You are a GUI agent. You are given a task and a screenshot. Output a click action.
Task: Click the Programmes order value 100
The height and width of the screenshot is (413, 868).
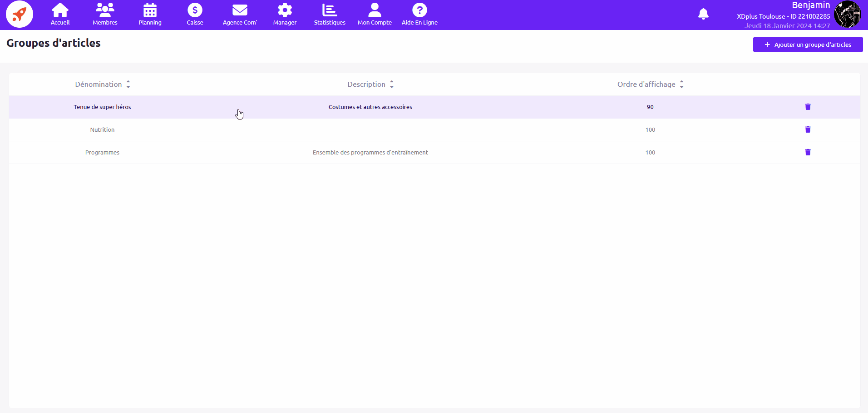(x=650, y=153)
